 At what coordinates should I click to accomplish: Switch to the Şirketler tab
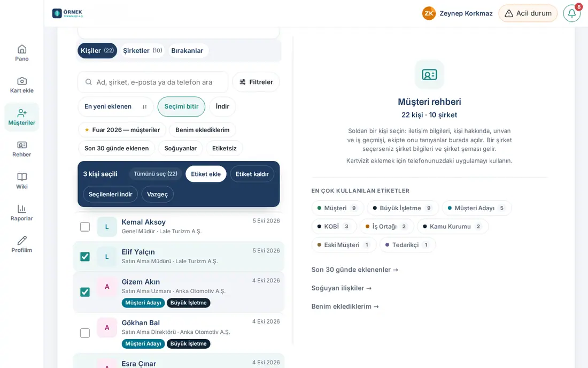pos(143,51)
